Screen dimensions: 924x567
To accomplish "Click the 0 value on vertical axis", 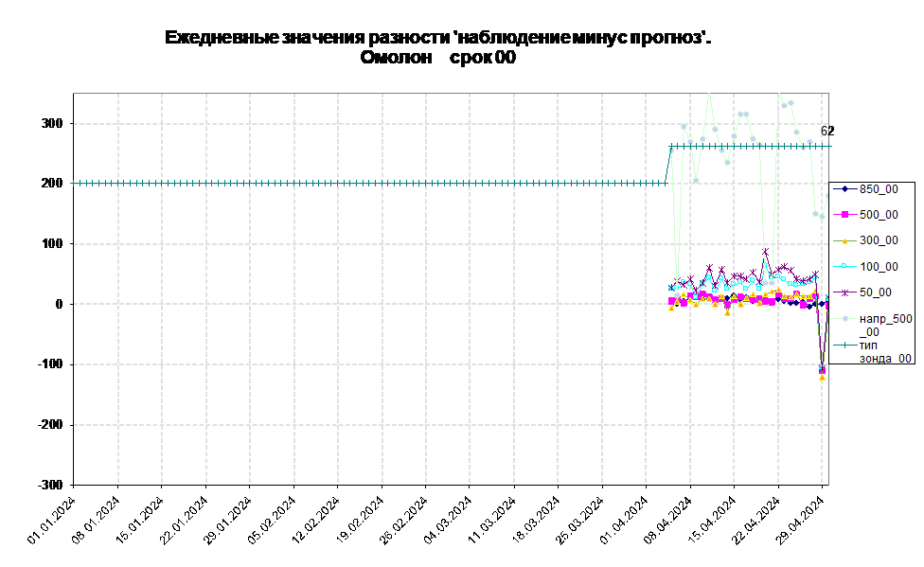I will pyautogui.click(x=59, y=304).
